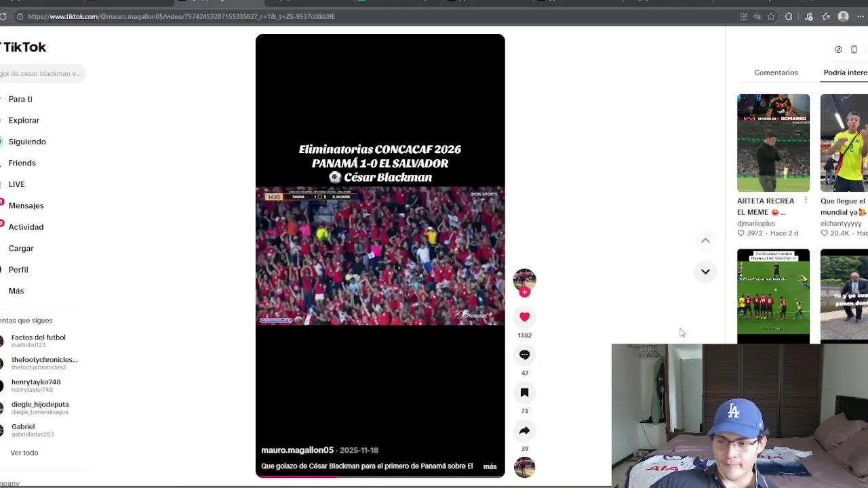Viewport: 868px width, 488px height.
Task: Open thefootychronicles account
Action: 44,363
